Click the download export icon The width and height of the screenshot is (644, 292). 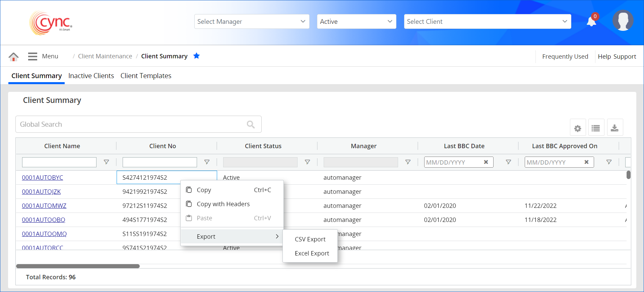(x=615, y=128)
